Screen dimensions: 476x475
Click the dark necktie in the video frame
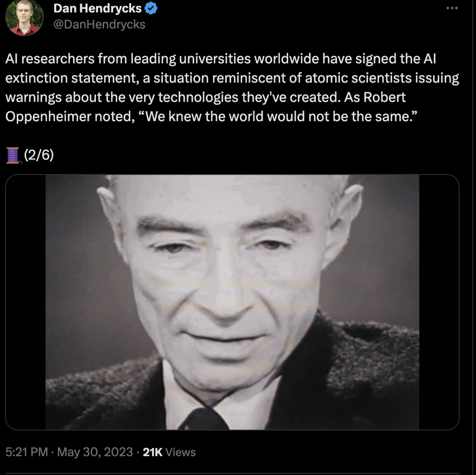204,420
